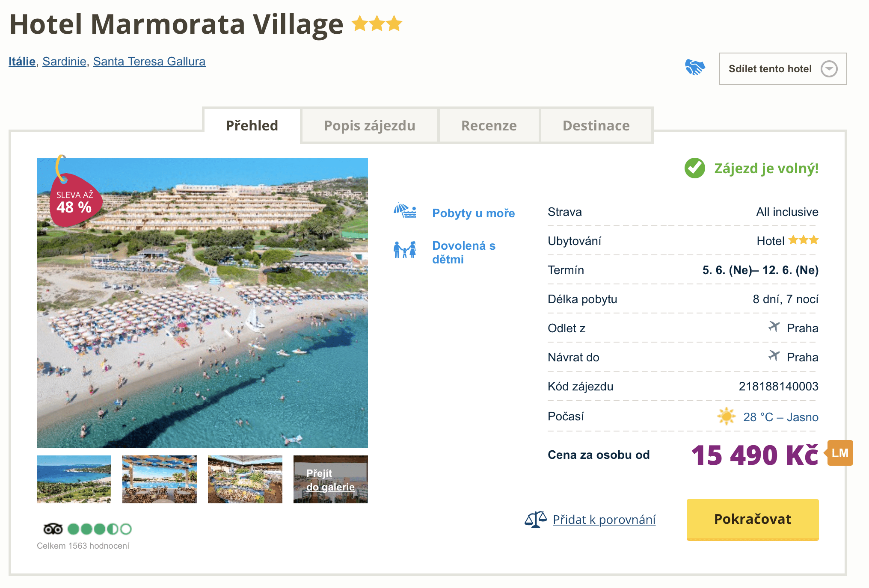Click the blue handshake icon
869x588 pixels.
click(695, 68)
